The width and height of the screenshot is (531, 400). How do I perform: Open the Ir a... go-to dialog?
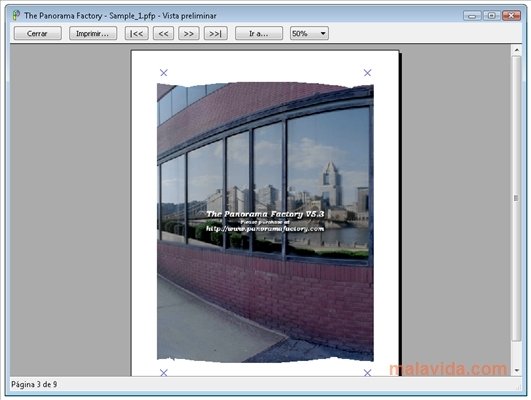(259, 34)
